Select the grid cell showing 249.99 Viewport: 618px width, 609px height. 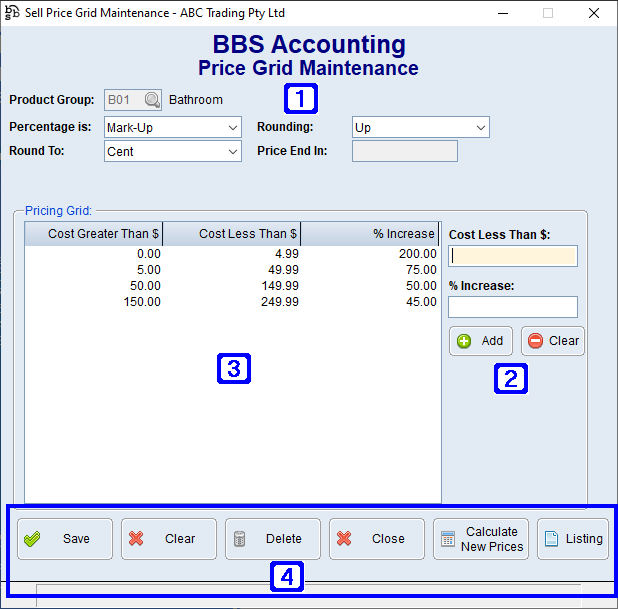(x=280, y=302)
